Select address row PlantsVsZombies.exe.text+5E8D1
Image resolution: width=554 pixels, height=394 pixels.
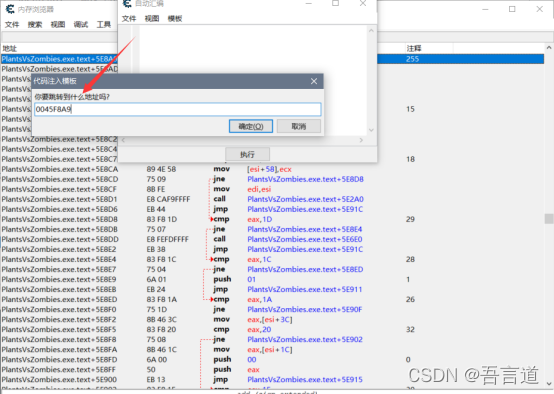(x=59, y=199)
